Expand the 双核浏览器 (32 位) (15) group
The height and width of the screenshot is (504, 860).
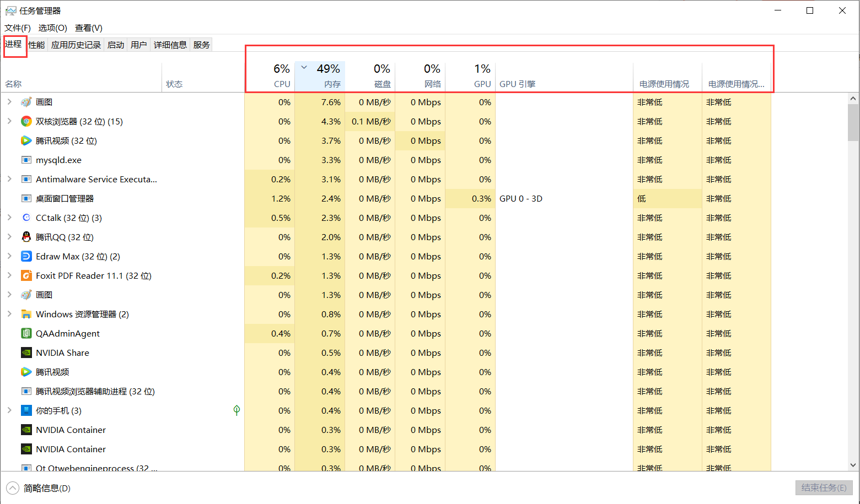coord(9,121)
